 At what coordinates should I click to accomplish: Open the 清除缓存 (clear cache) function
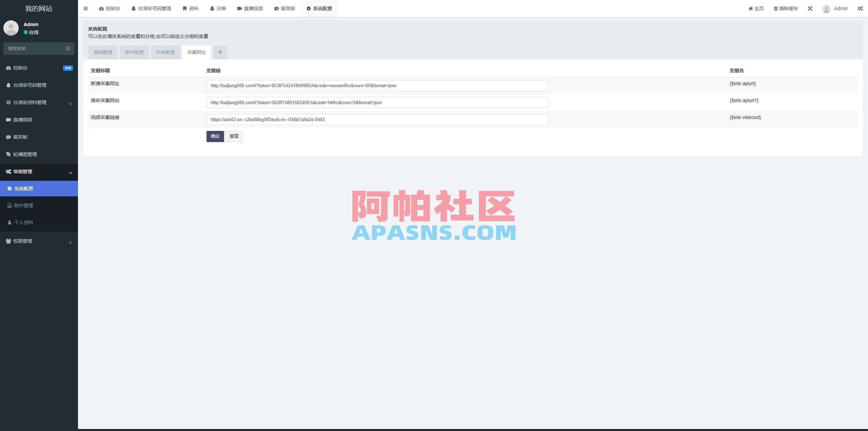[785, 8]
